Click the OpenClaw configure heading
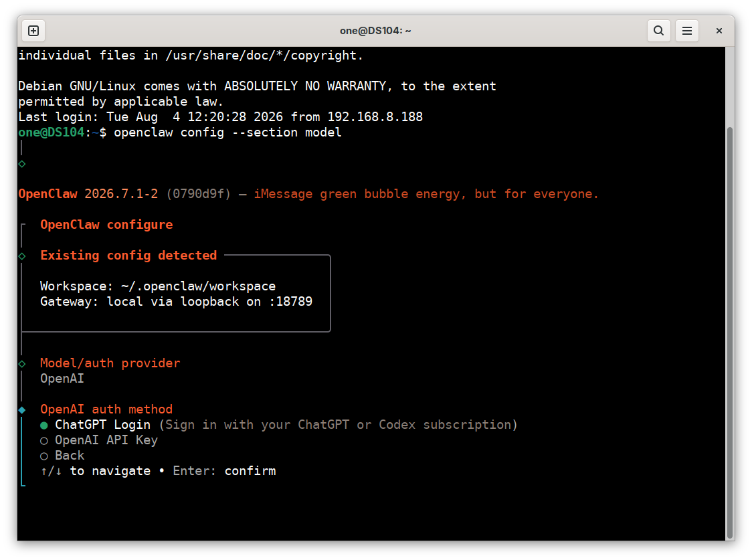Viewport: 752px width, 560px height. pos(106,224)
